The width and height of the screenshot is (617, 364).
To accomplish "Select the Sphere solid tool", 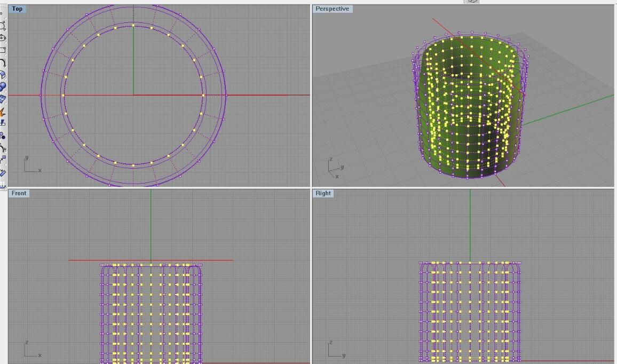I will [3, 86].
